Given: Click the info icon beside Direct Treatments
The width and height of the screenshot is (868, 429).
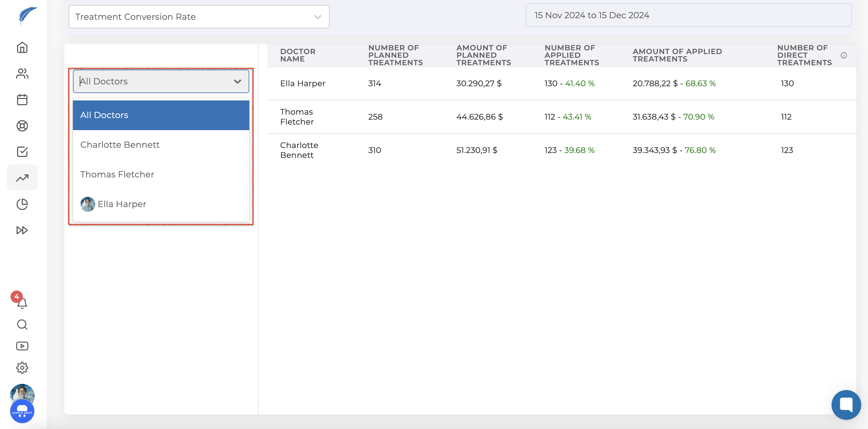Looking at the screenshot, I should tap(843, 55).
